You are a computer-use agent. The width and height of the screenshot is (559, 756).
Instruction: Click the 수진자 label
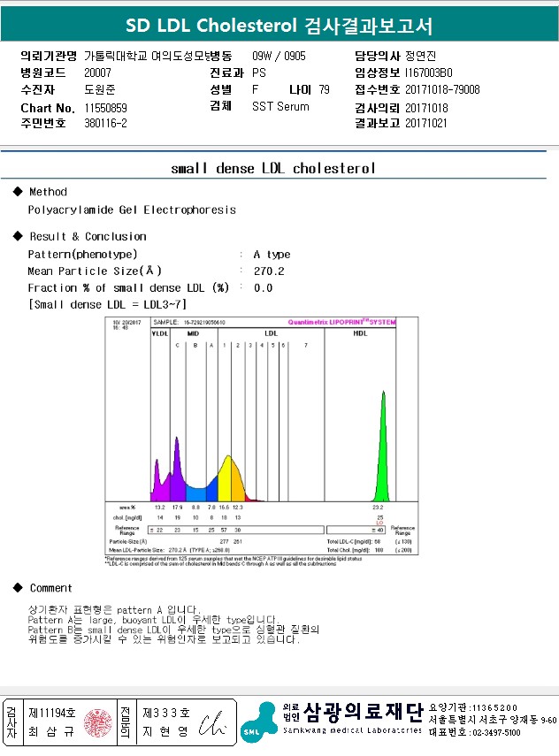[38, 89]
